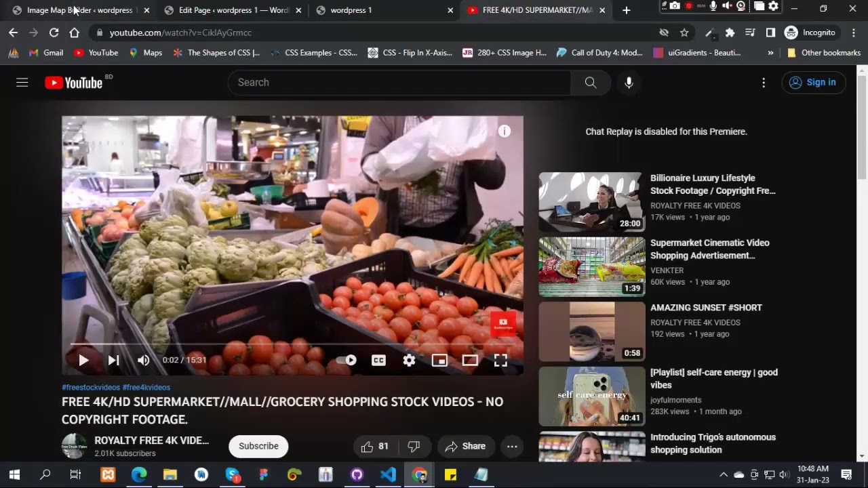
Task: Open Chrome three-dot menu
Action: click(x=853, y=33)
